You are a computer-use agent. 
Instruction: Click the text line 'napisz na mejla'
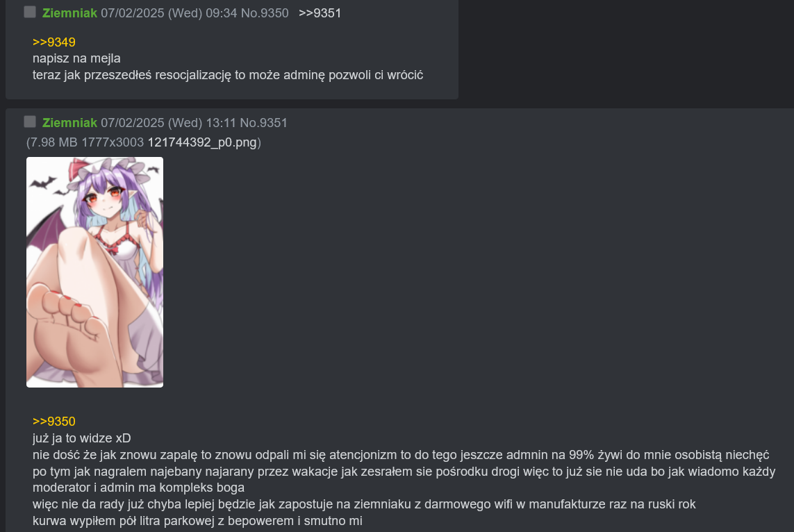point(76,58)
